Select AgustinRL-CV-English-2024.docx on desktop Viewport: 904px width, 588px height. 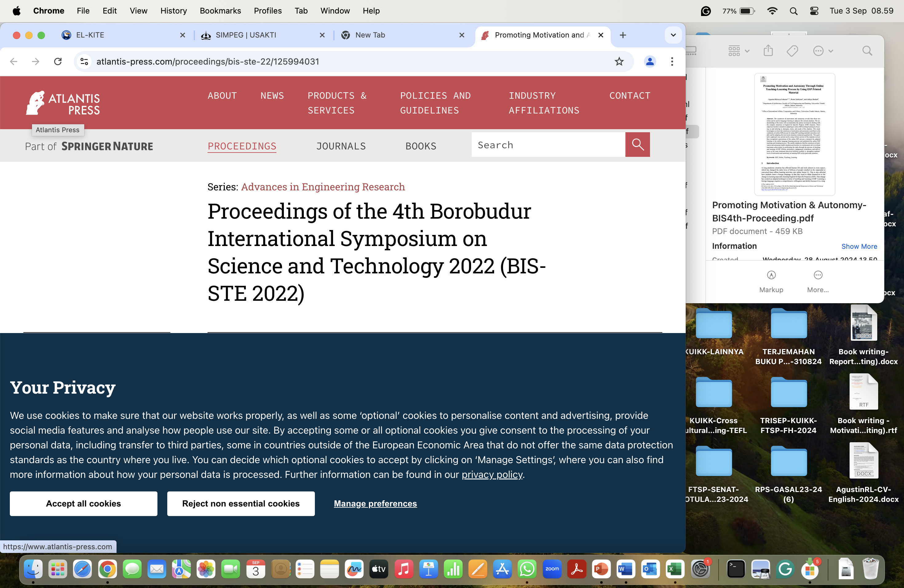click(x=863, y=473)
